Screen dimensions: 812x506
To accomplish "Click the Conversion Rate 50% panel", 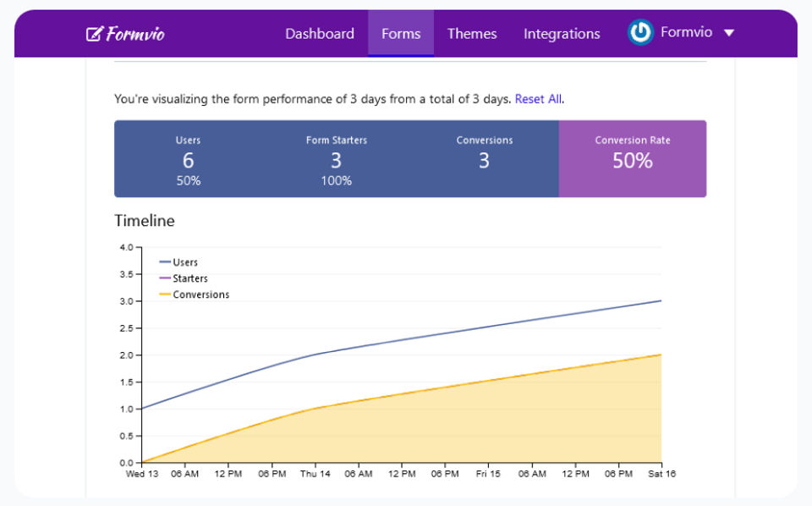I will pyautogui.click(x=633, y=159).
